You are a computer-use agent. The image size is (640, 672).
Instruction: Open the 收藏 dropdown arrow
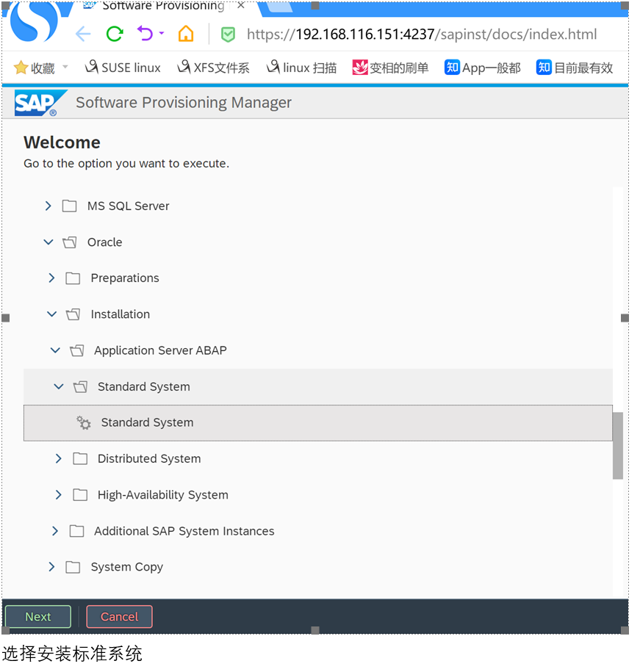[65, 66]
